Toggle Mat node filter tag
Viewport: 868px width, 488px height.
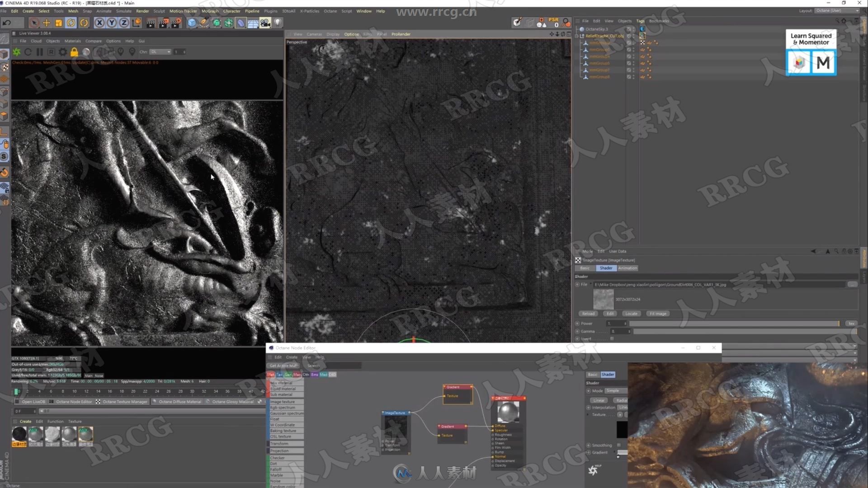271,375
